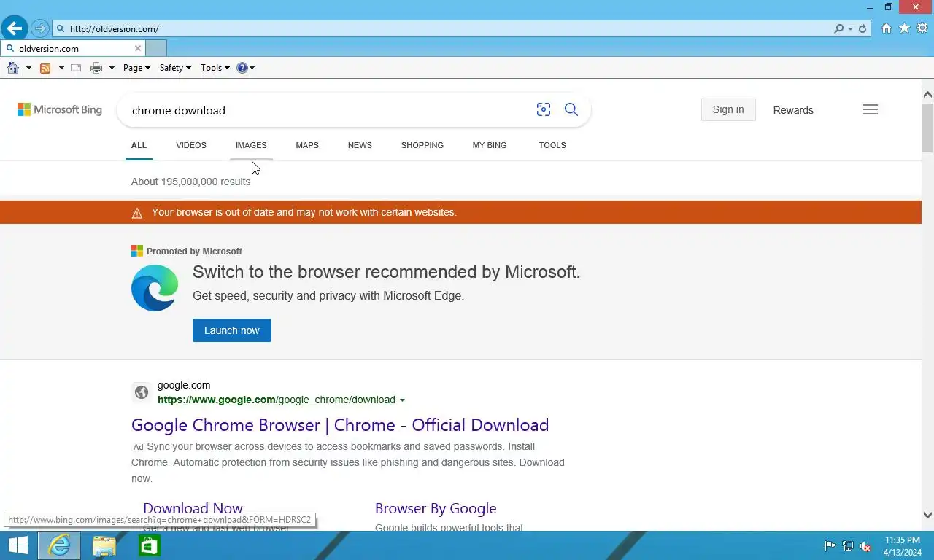
Task: Open the Bing hamburger menu
Action: click(871, 109)
